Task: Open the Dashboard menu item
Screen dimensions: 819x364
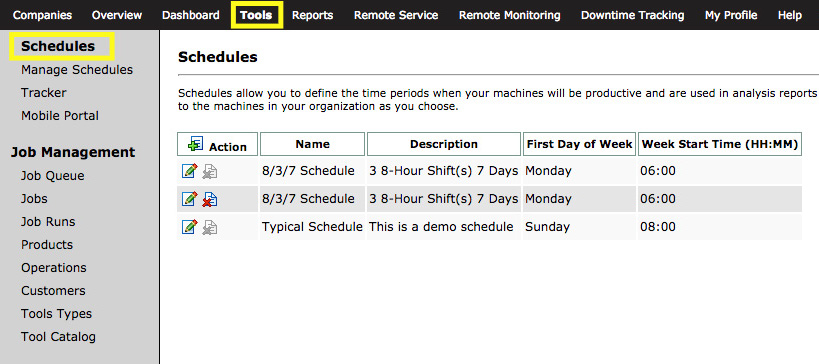Action: (191, 15)
